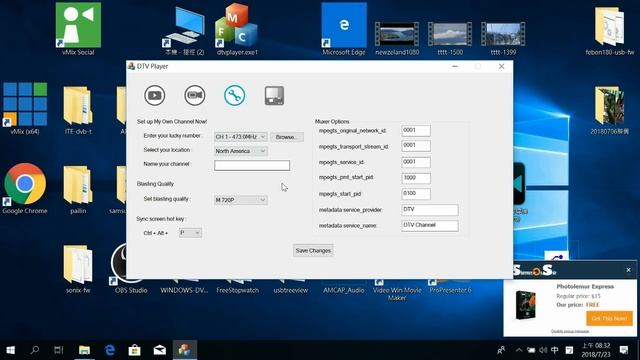Open the DTV Player playback tab icon
640x360 pixels.
pos(154,95)
